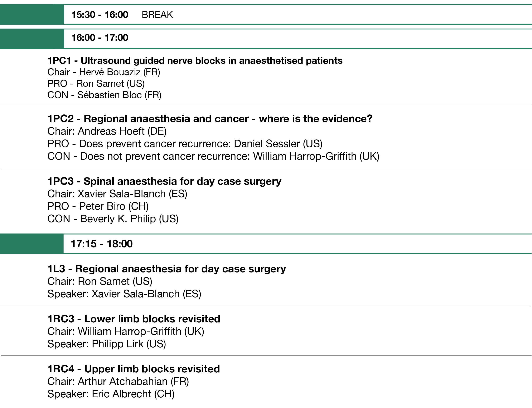Image resolution: width=532 pixels, height=408 pixels.
Task: Click the 15:30 - 16:00 BREAK row
Action: pyautogui.click(x=122, y=15)
